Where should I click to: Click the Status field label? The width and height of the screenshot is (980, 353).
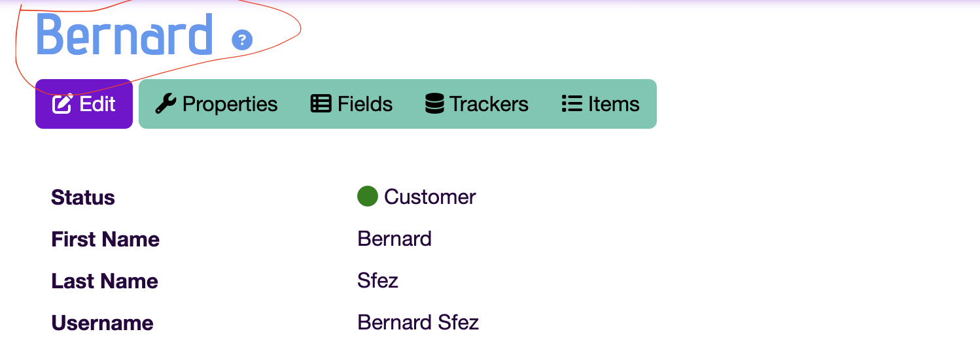point(83,197)
